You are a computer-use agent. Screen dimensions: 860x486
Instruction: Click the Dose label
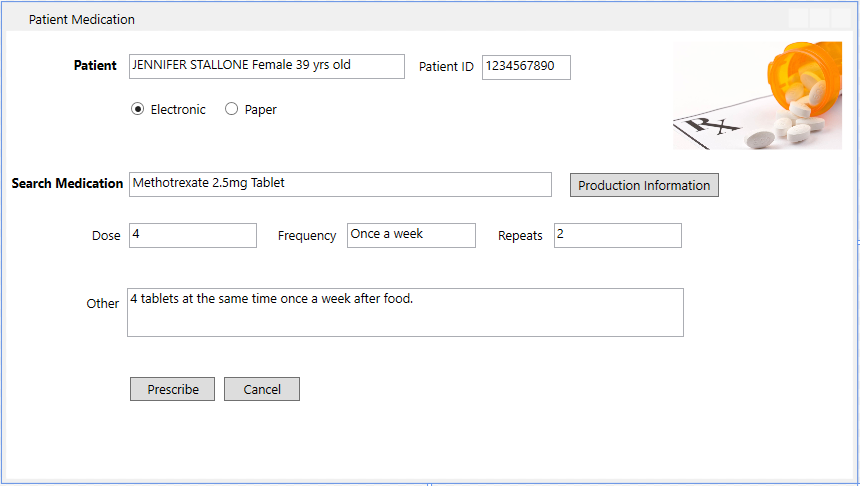click(x=106, y=236)
